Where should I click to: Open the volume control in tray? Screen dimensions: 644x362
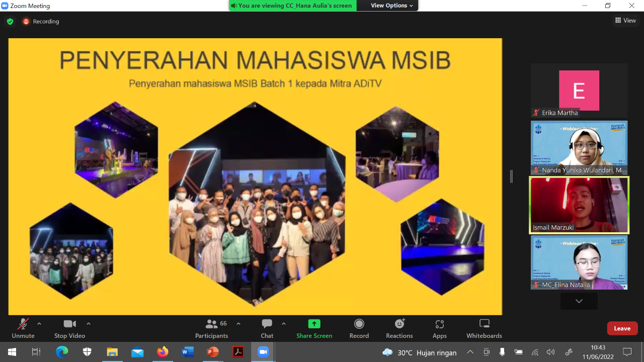tap(551, 352)
